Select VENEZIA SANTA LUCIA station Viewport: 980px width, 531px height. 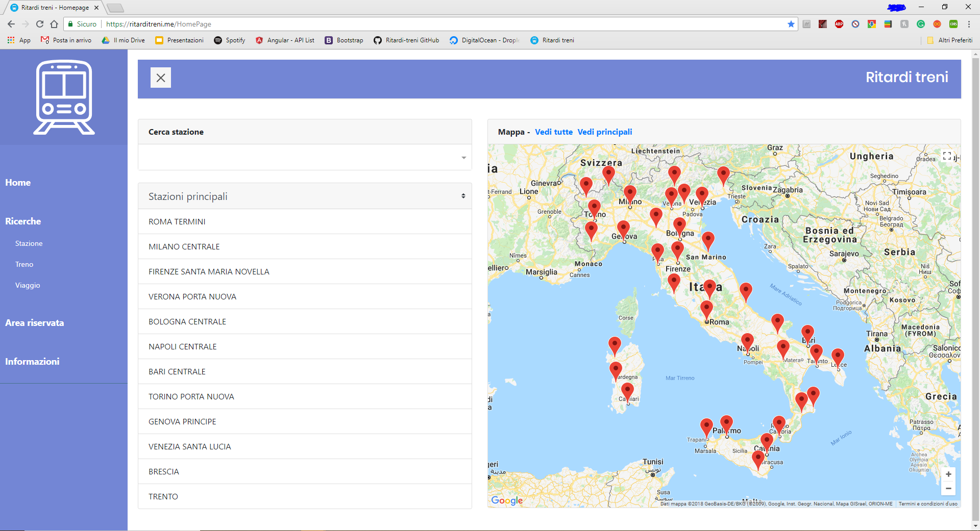[305, 447]
